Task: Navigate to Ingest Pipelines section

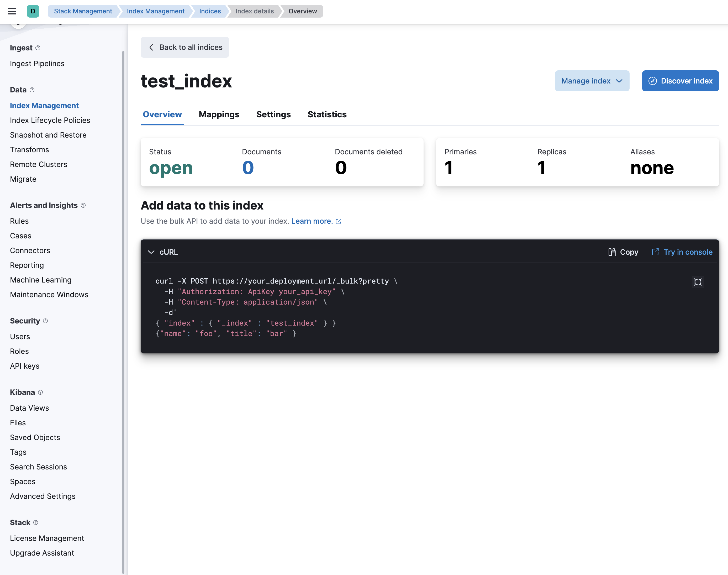Action: click(x=37, y=63)
